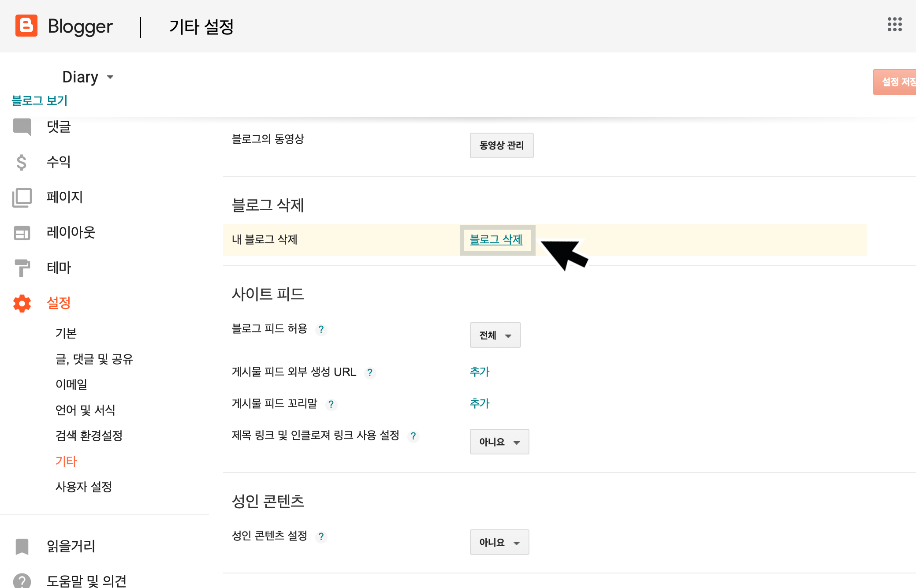This screenshot has height=588, width=916.
Task: Click the 댓글 comments speech bubble icon
Action: [x=22, y=127]
